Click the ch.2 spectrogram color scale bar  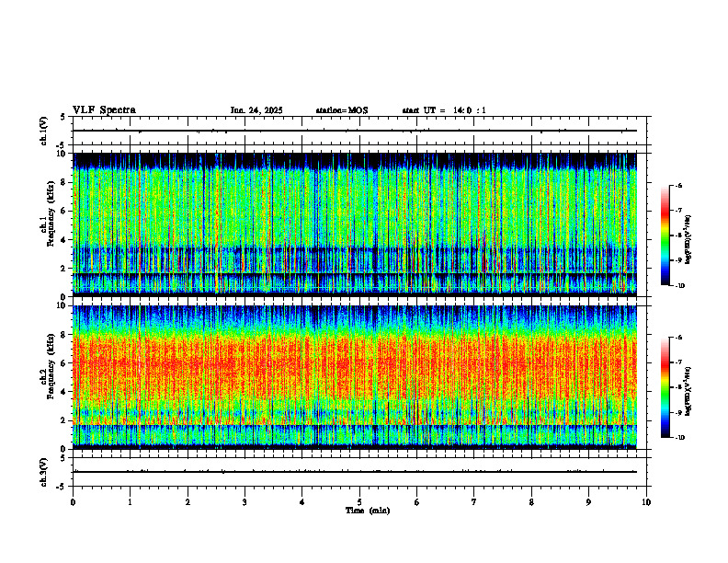point(665,387)
